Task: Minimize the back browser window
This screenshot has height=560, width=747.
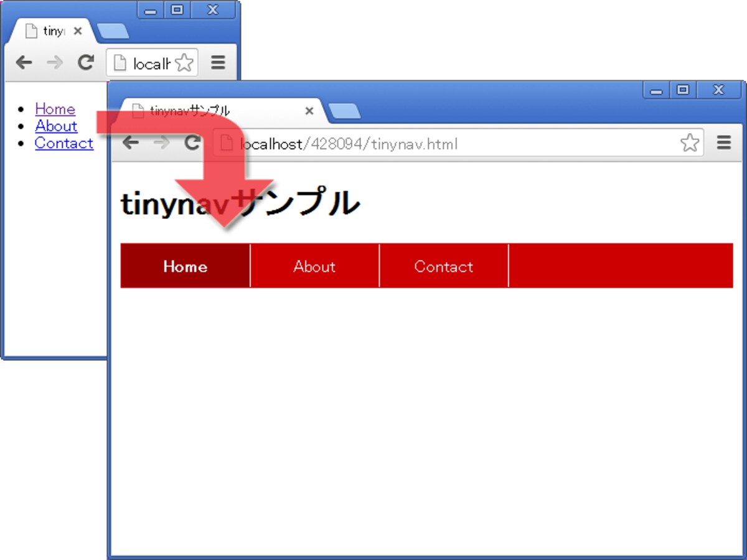Action: (x=150, y=10)
